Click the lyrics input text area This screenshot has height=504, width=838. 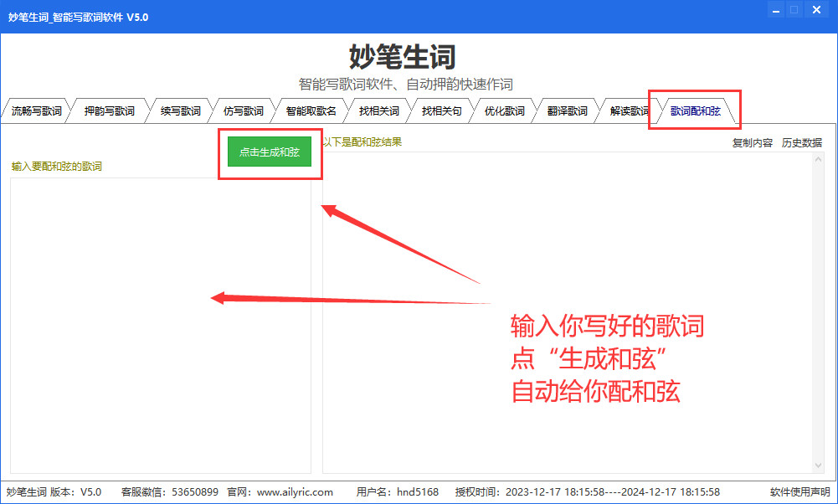(161, 326)
